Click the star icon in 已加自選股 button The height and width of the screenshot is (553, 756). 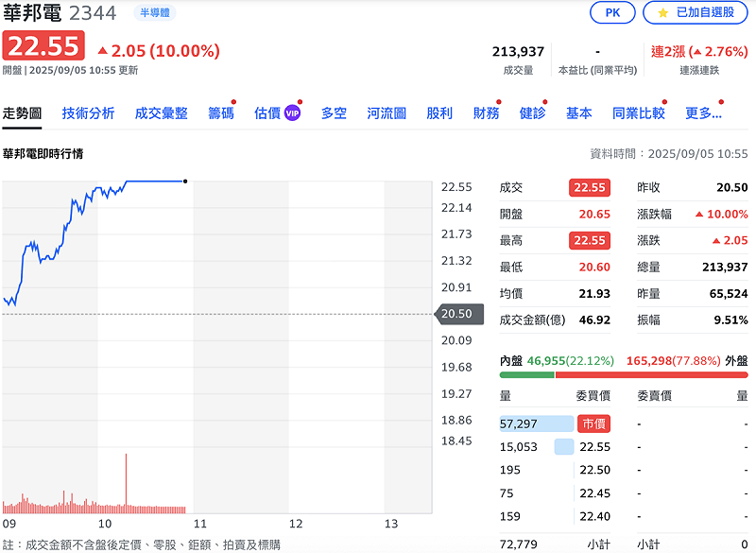(663, 13)
